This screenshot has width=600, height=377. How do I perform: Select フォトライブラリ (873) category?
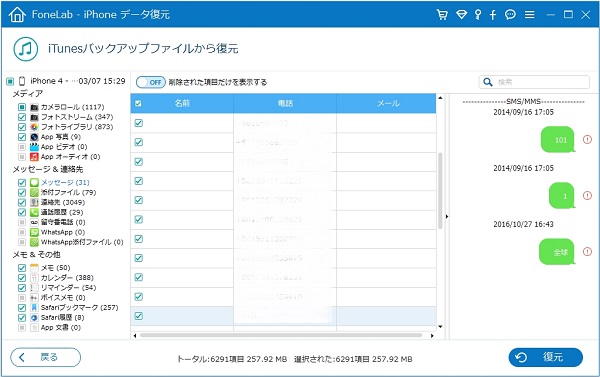(x=77, y=127)
